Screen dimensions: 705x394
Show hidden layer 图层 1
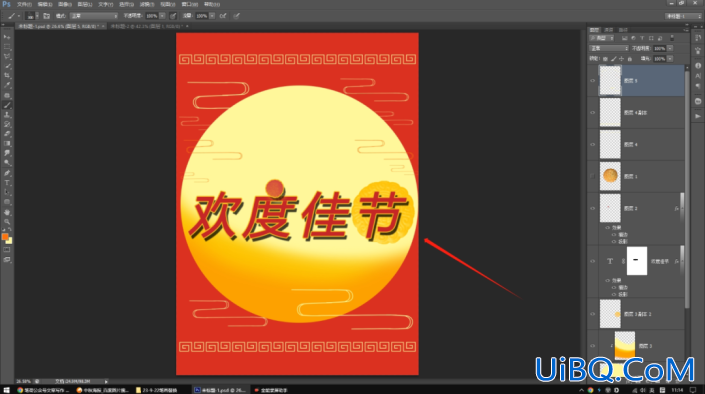593,176
